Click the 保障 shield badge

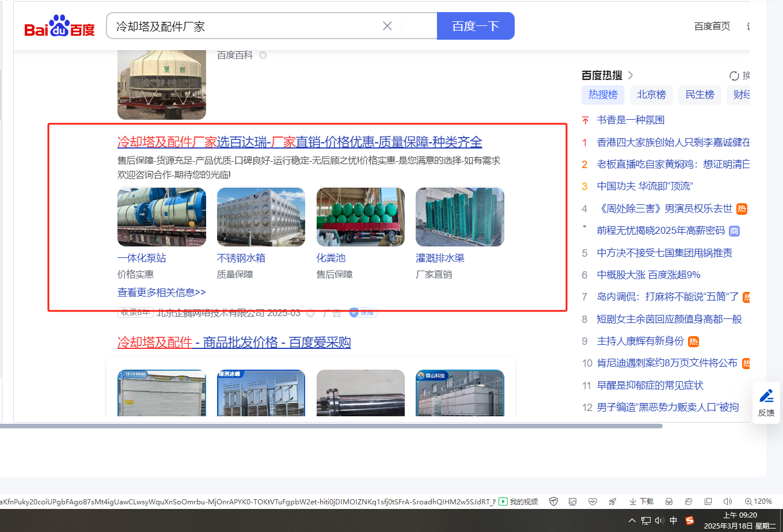pos(363,313)
